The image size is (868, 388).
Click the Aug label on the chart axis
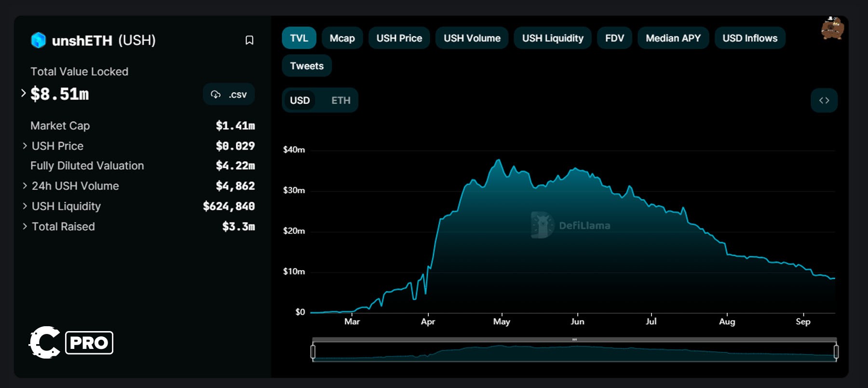[x=727, y=321]
